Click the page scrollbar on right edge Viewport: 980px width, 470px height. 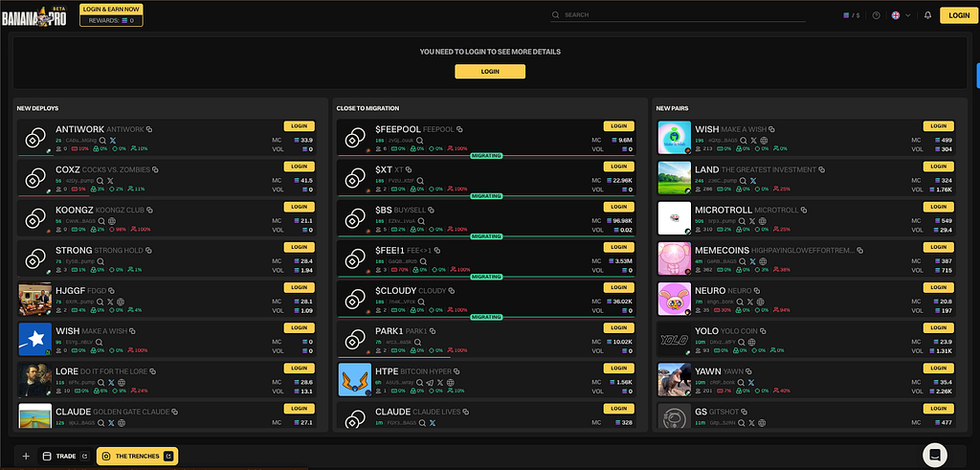[978, 75]
